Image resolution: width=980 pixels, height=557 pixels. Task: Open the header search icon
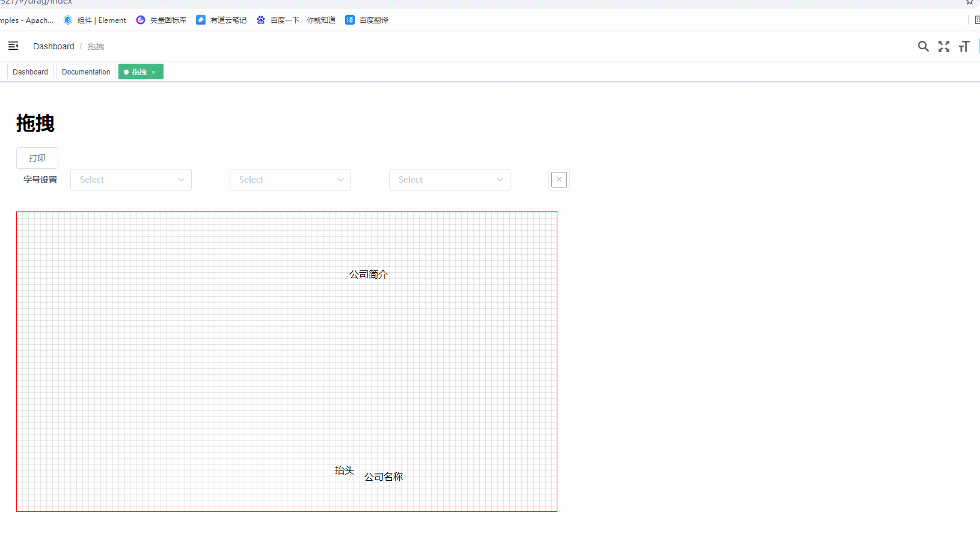923,46
